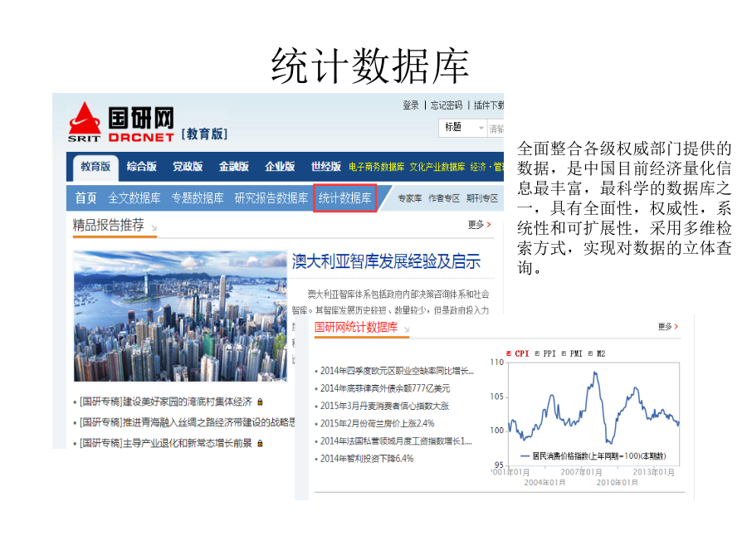Open 专家库 link
This screenshot has height=560, width=747.
click(x=410, y=198)
